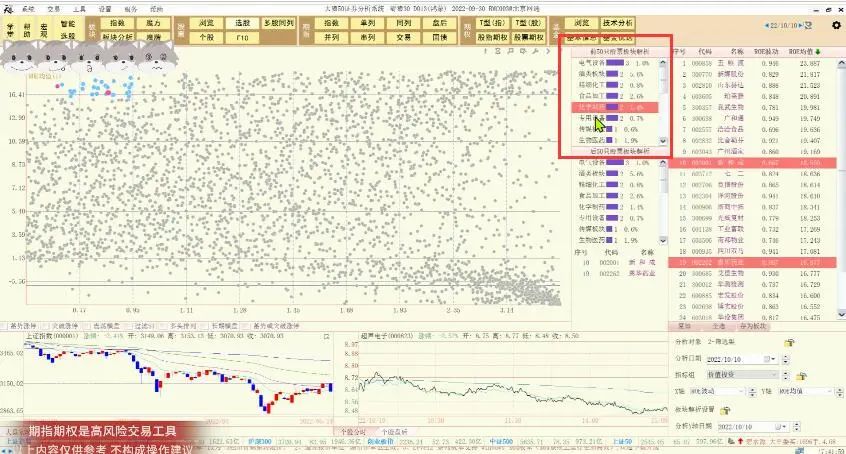Click the 智能选股 button

[68, 30]
